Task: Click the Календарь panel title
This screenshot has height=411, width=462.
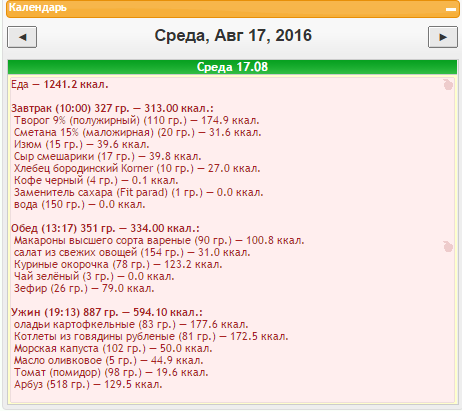Action: (38, 7)
